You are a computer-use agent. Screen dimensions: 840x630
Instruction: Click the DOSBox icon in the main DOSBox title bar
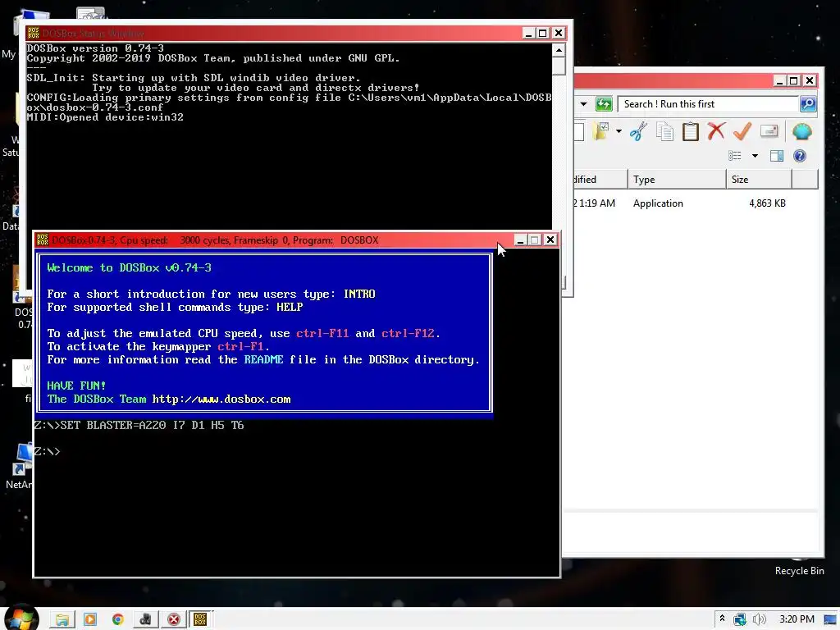pyautogui.click(x=43, y=240)
